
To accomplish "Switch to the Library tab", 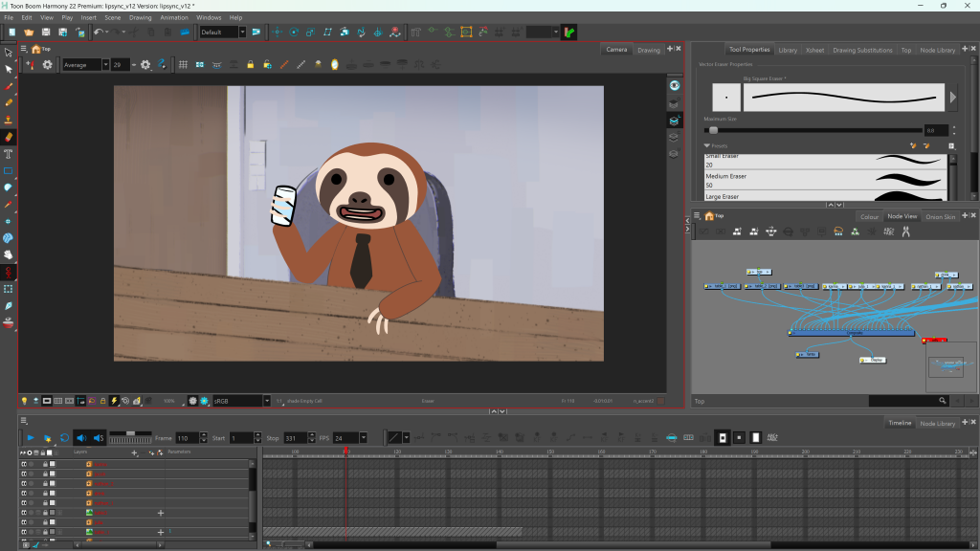I will point(788,50).
